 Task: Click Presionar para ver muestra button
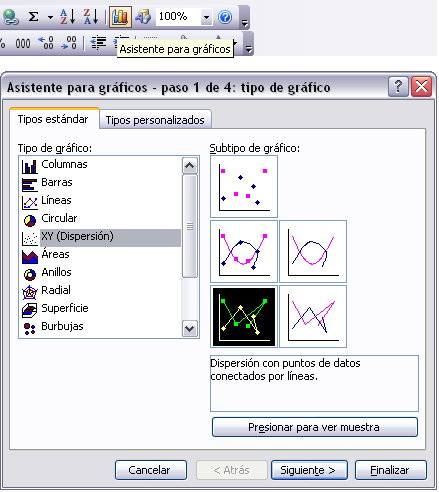[x=315, y=427]
